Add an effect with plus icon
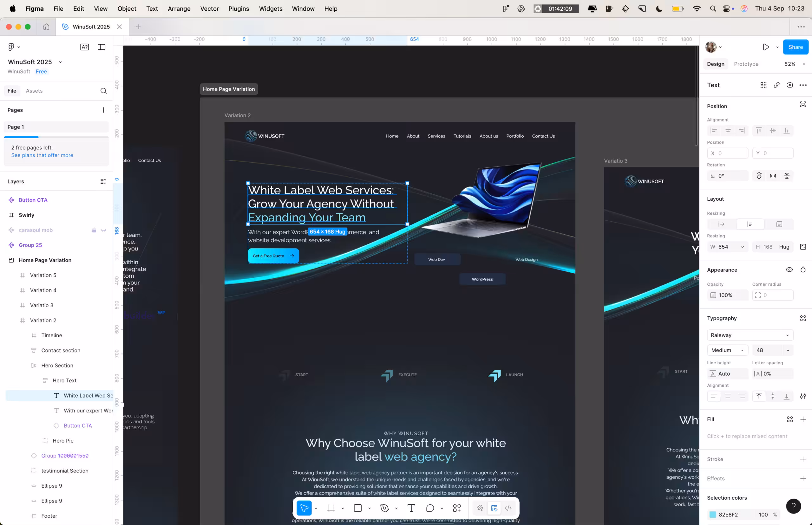812x525 pixels. pos(803,478)
